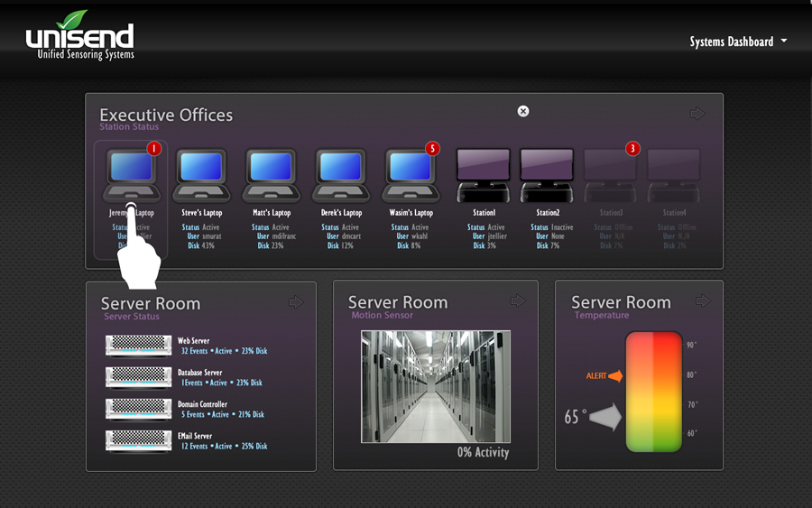Select the Database Server rack icon

[138, 377]
